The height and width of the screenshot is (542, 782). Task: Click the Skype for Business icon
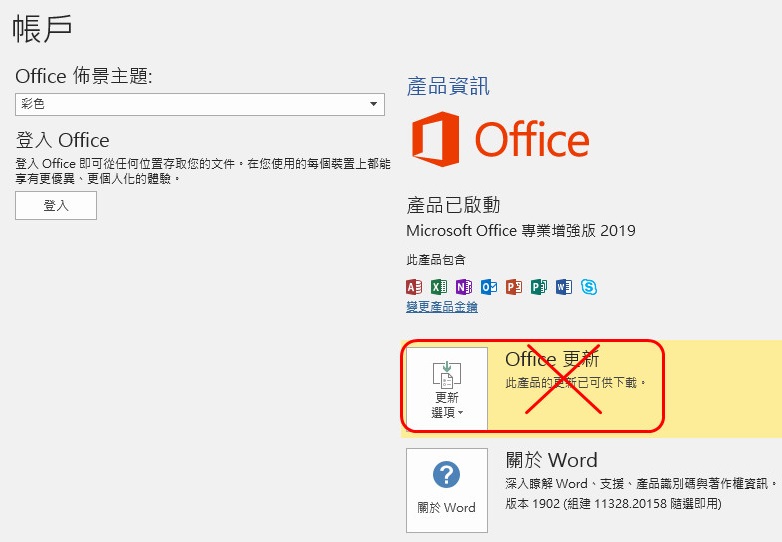589,287
